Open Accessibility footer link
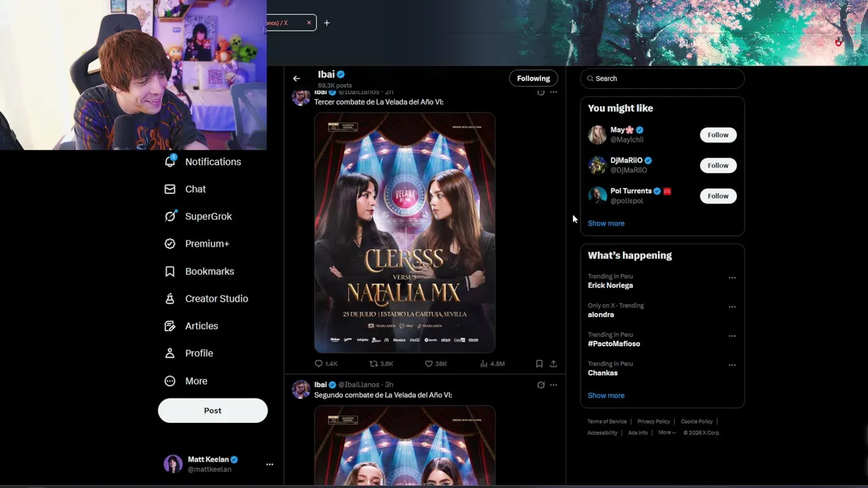The image size is (868, 488). (602, 433)
